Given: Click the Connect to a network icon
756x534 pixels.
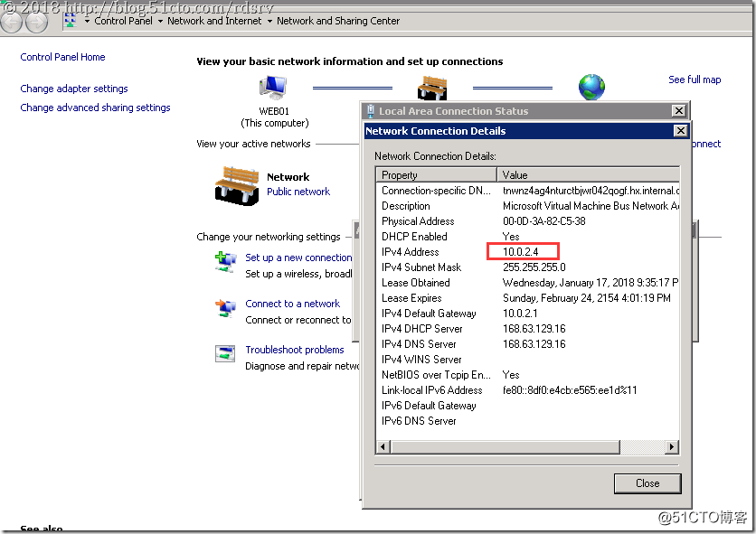Looking at the screenshot, I should tap(225, 308).
